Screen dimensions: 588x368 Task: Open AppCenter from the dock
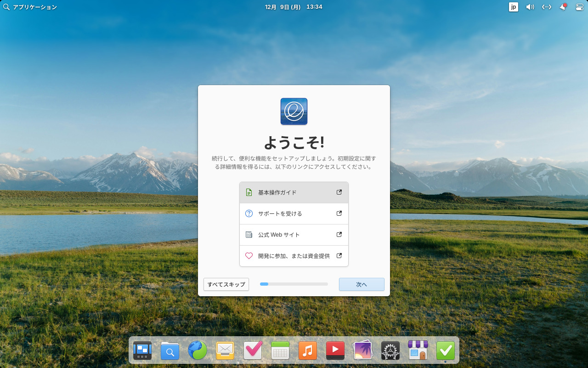click(418, 351)
